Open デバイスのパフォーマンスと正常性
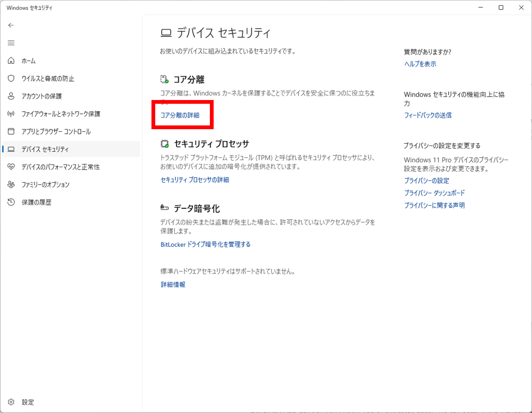Image resolution: width=532 pixels, height=413 pixels. click(71, 167)
